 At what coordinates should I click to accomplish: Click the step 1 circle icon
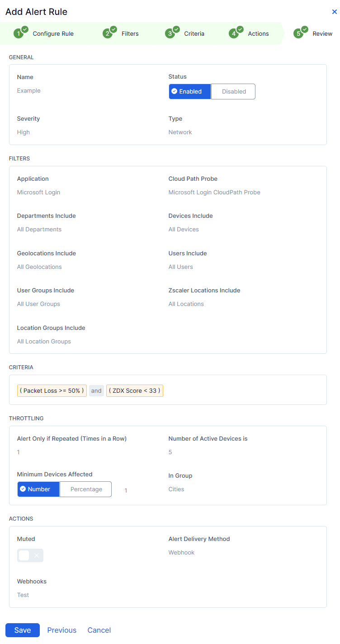tap(19, 33)
